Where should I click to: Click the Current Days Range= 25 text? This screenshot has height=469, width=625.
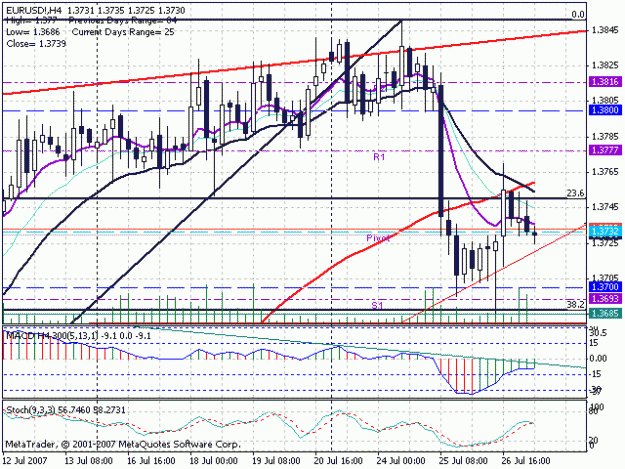[x=123, y=32]
